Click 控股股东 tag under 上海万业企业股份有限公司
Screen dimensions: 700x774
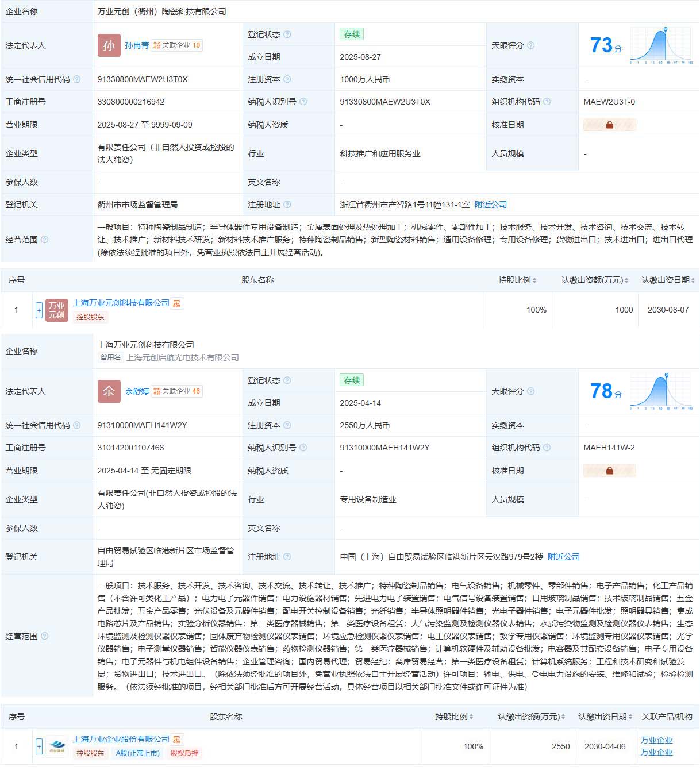pos(90,753)
